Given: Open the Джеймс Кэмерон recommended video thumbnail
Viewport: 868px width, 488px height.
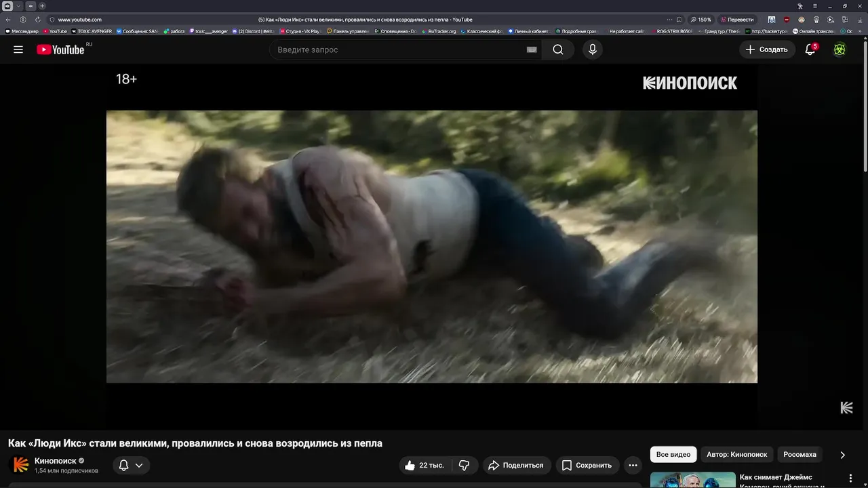Looking at the screenshot, I should tap(692, 480).
